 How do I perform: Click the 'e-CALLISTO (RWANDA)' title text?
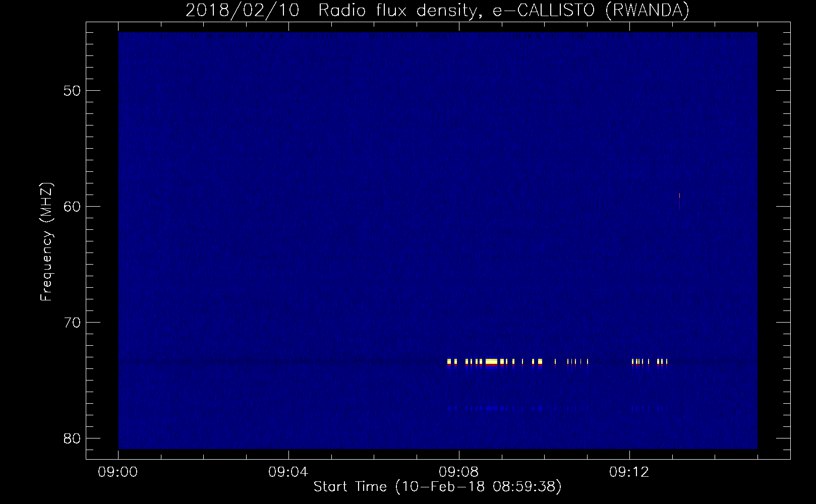tap(591, 11)
